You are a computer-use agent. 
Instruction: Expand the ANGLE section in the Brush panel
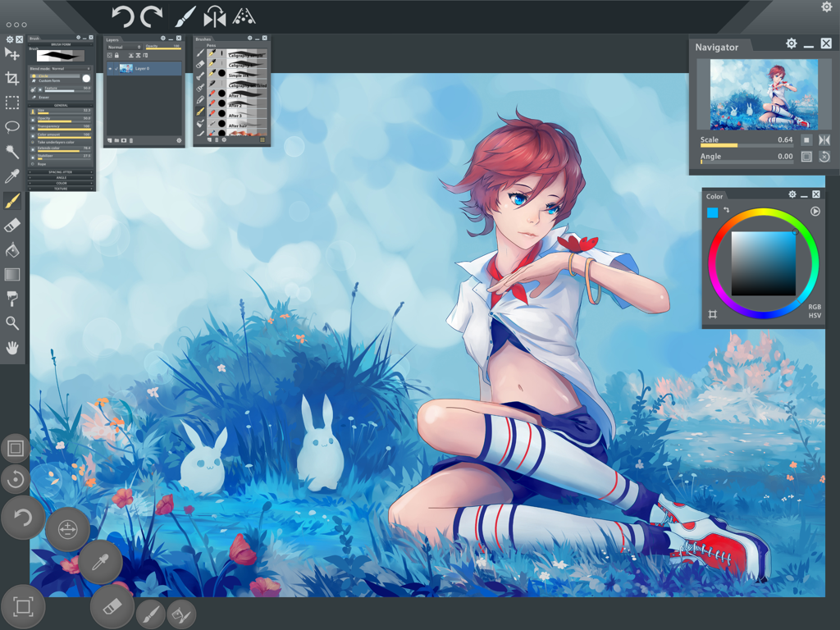click(x=62, y=177)
